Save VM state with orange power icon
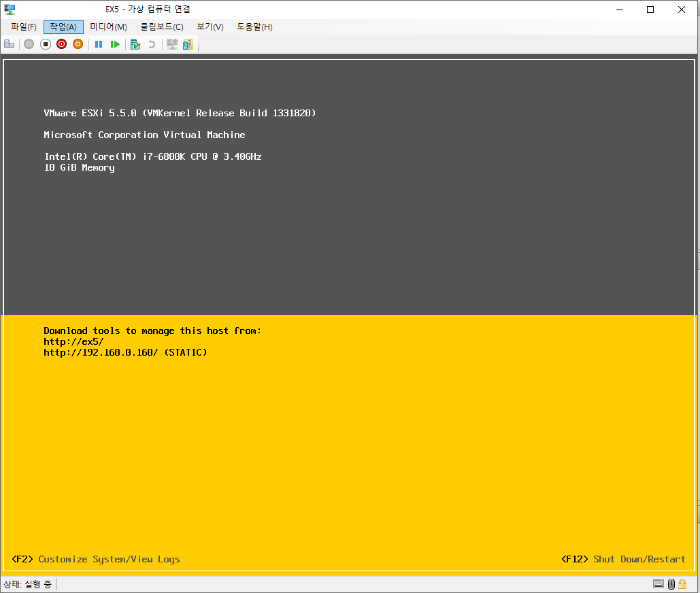Image resolution: width=700 pixels, height=593 pixels. click(78, 44)
